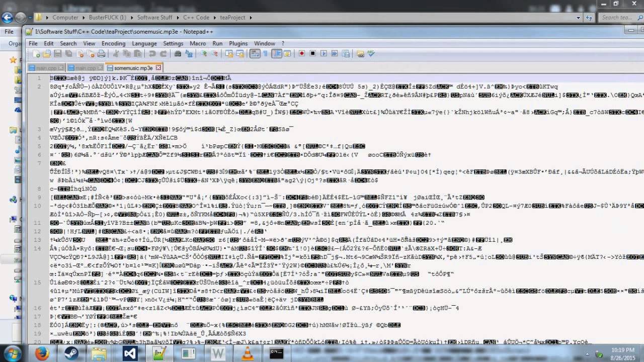Open the Encoding menu
644x362 pixels.
tap(114, 44)
